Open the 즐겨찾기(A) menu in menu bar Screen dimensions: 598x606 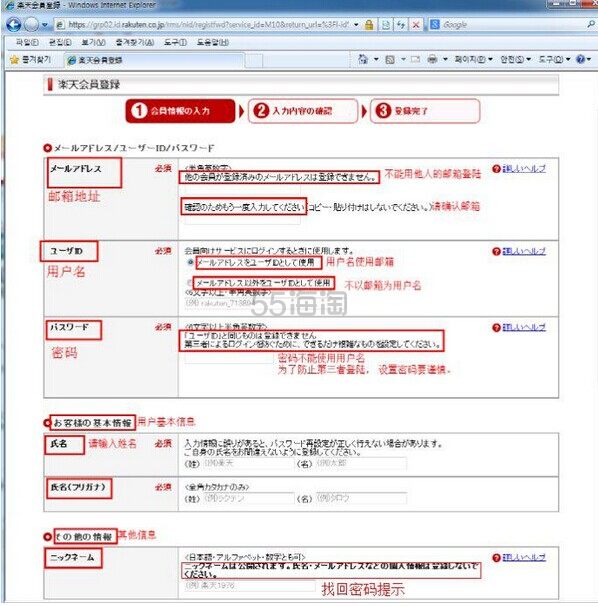pos(135,42)
